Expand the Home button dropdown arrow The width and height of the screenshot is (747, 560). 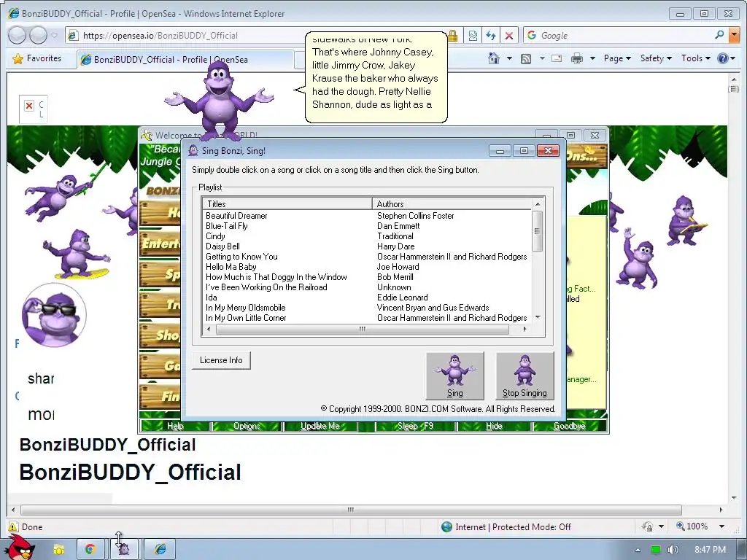click(x=509, y=58)
